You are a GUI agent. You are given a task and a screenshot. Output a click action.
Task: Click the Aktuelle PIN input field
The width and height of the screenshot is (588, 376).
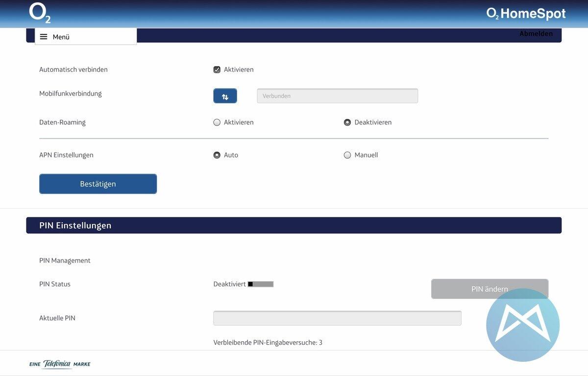pos(337,318)
